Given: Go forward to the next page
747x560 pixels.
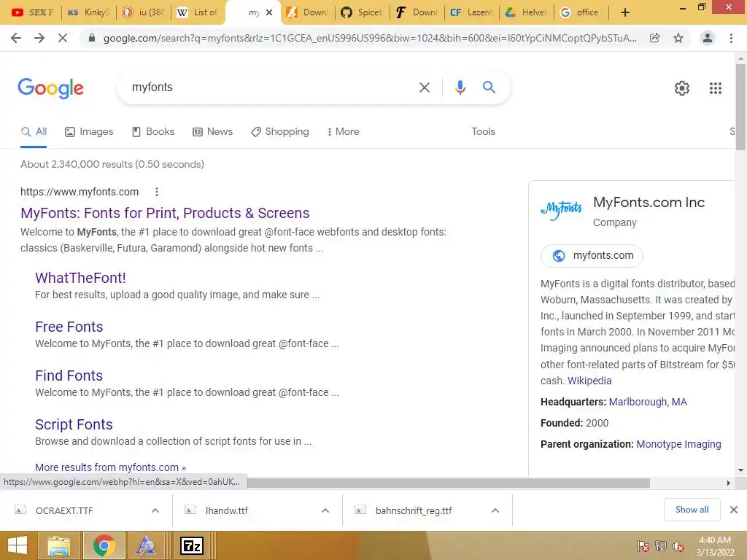Looking at the screenshot, I should click(x=39, y=38).
